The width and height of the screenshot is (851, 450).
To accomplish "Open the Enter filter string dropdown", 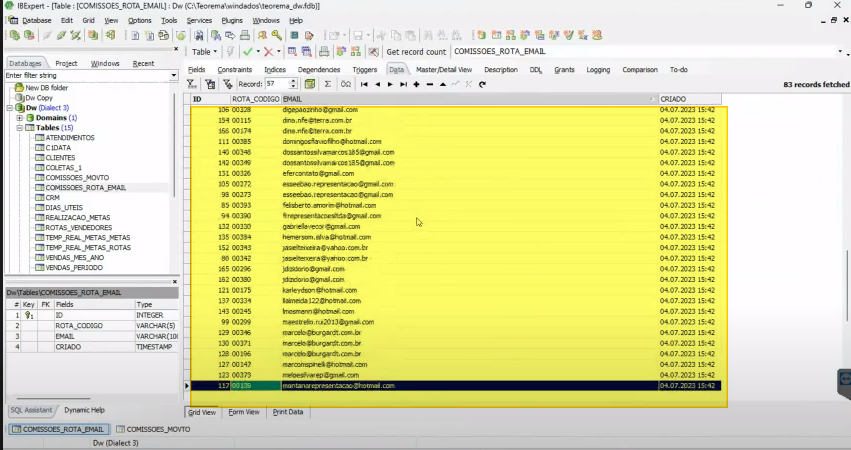I will tap(174, 75).
